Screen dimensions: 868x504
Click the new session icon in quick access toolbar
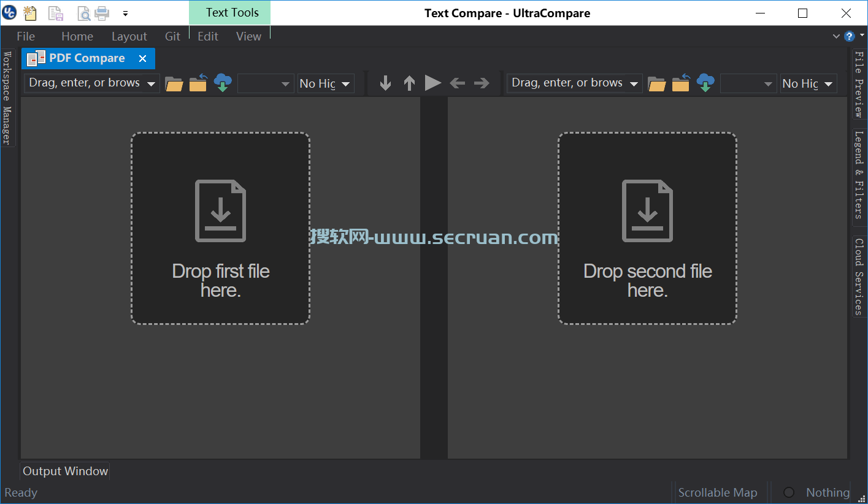pyautogui.click(x=29, y=12)
